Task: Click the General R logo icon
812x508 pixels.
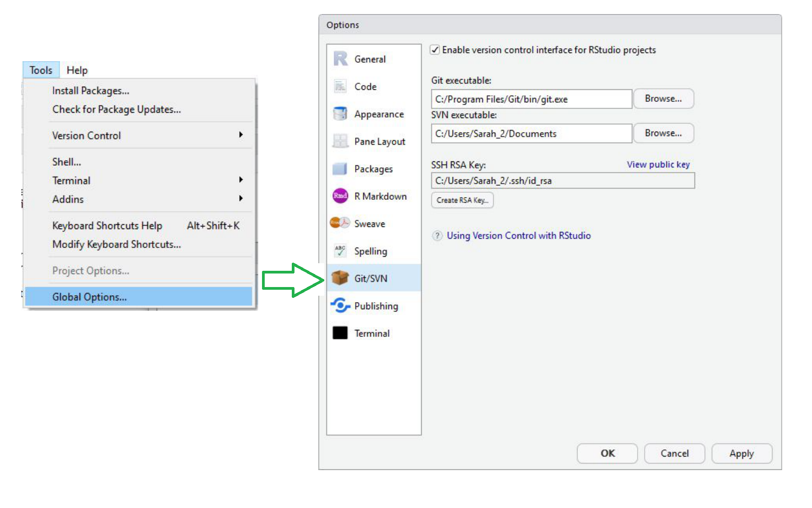Action: (x=340, y=58)
